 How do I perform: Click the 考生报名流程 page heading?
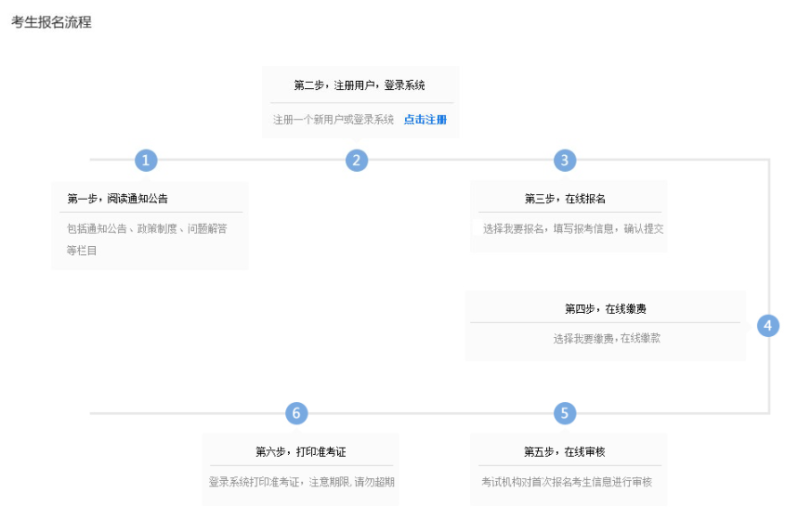(51, 22)
